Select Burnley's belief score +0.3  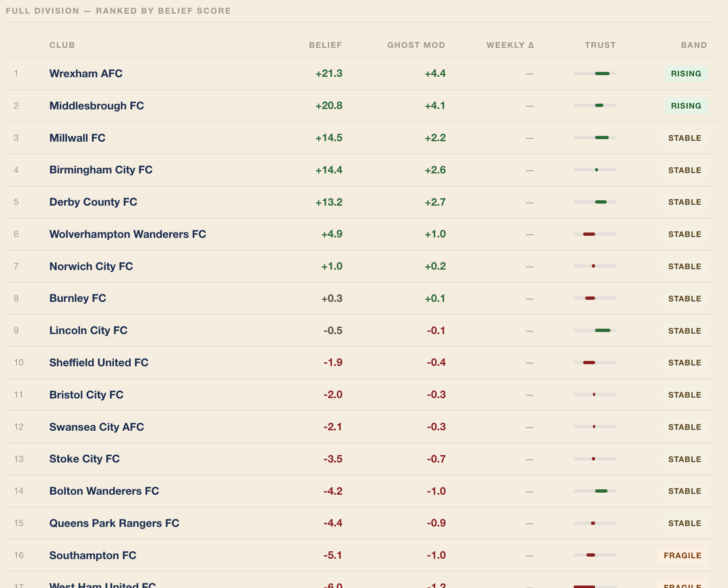tap(332, 298)
